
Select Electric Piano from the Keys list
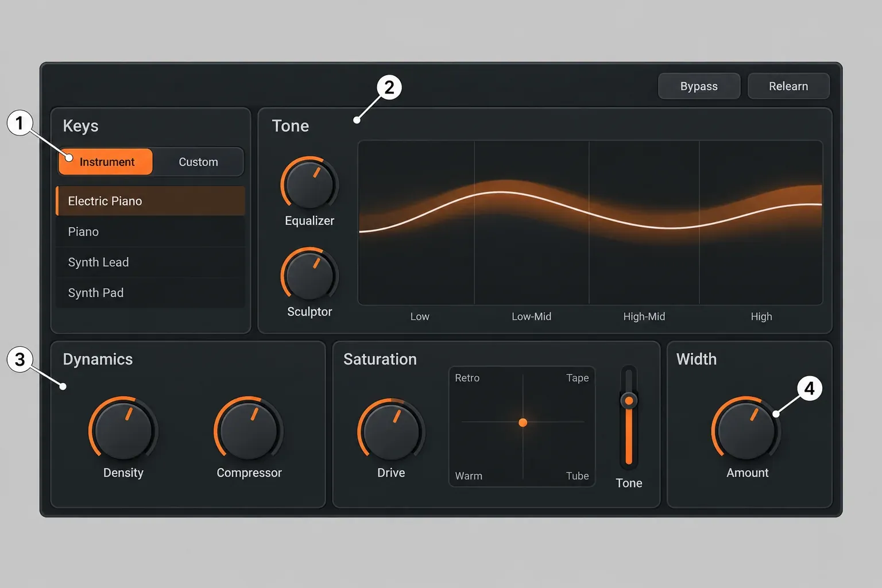[x=150, y=201]
